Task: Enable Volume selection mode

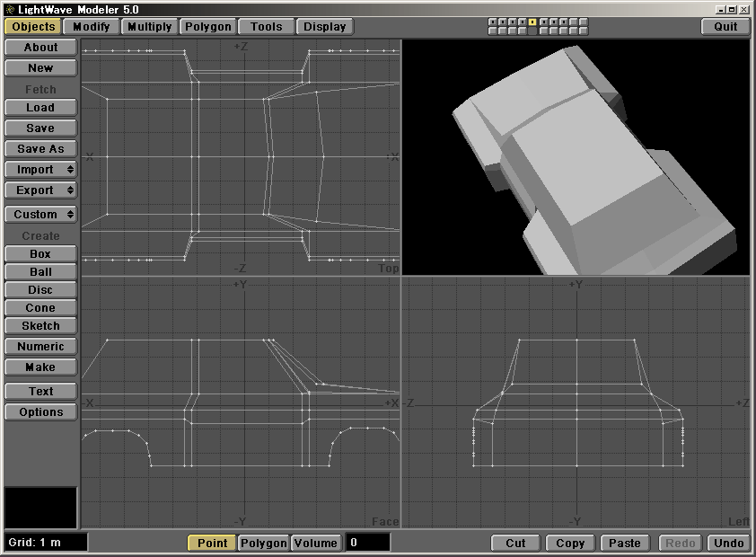Action: click(x=316, y=543)
